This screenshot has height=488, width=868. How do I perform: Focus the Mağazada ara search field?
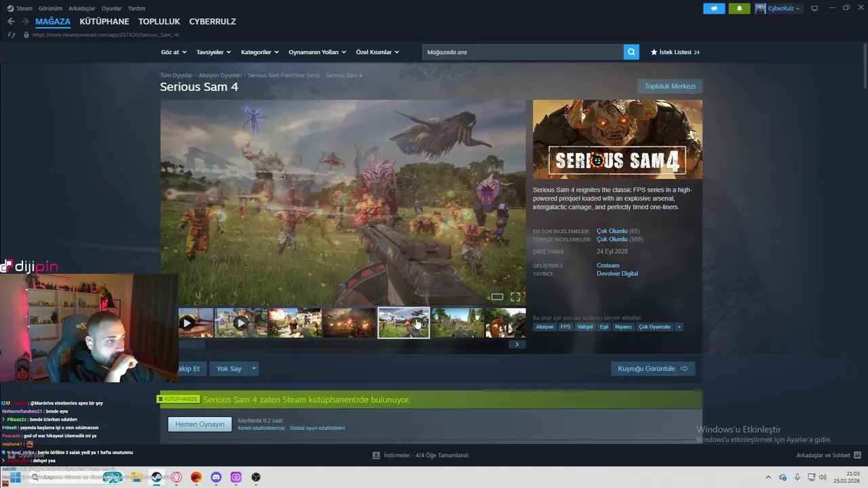coord(522,52)
